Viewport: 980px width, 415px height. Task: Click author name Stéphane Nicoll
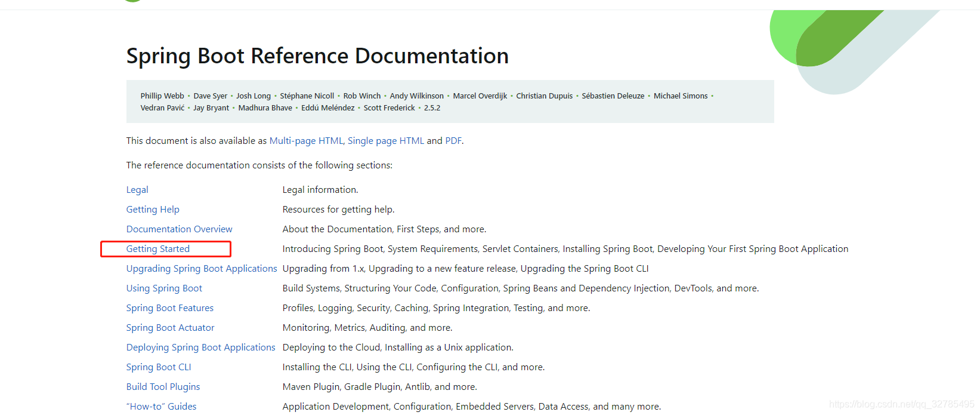(307, 96)
